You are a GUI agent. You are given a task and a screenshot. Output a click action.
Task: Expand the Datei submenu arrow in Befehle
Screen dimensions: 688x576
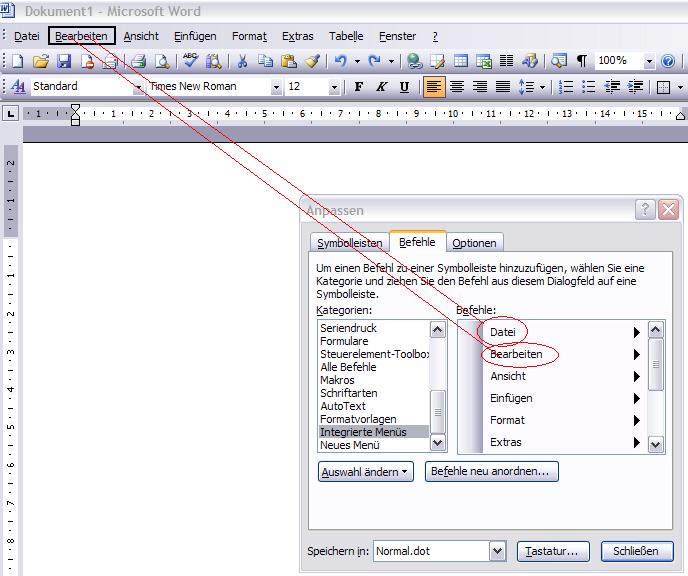(637, 332)
